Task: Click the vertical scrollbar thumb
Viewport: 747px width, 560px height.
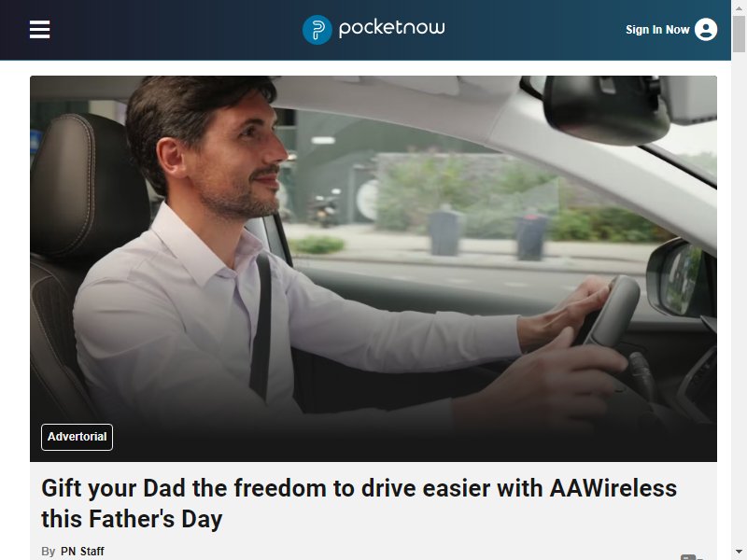Action: tap(739, 34)
